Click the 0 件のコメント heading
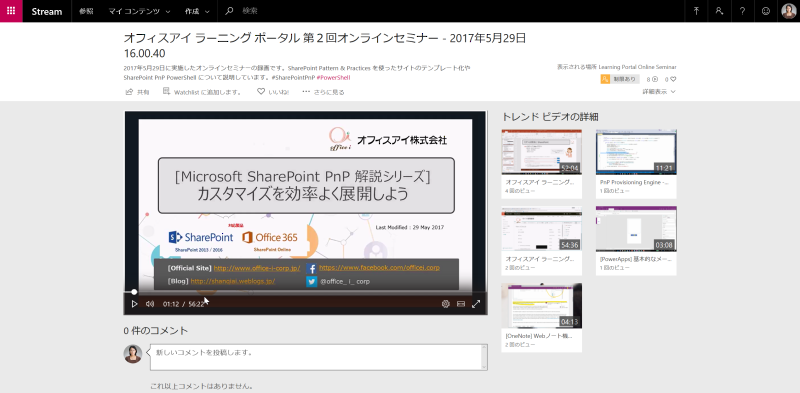This screenshot has width=800, height=393. point(156,331)
